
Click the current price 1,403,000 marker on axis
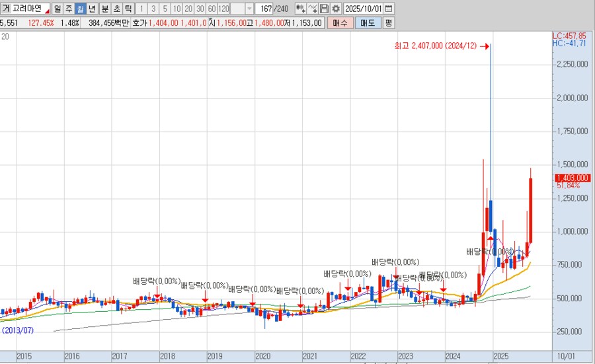(573, 178)
